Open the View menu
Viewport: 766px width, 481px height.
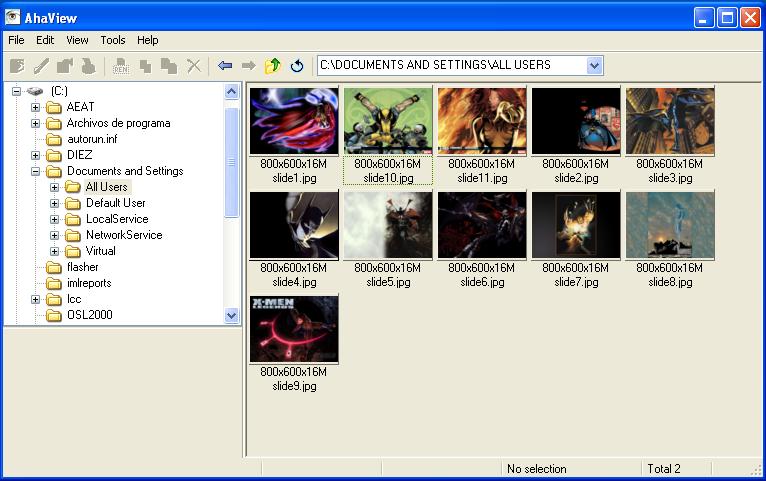click(77, 40)
